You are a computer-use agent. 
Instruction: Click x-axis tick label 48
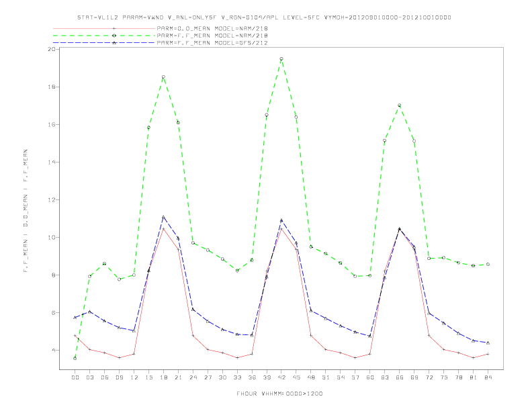pyautogui.click(x=311, y=377)
